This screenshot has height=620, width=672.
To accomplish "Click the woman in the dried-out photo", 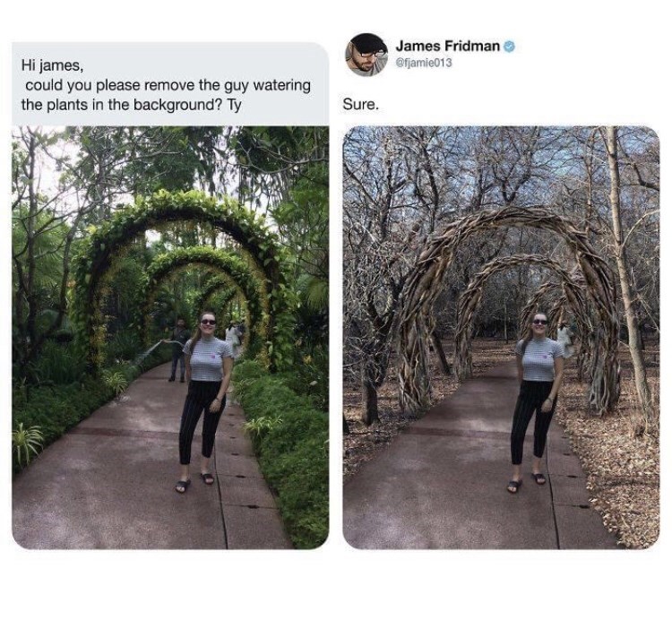I will pyautogui.click(x=537, y=394).
